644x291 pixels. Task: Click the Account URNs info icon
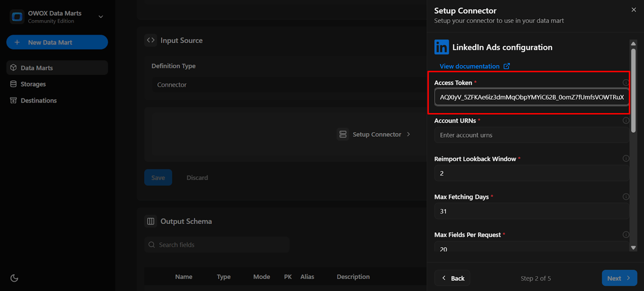(x=626, y=121)
